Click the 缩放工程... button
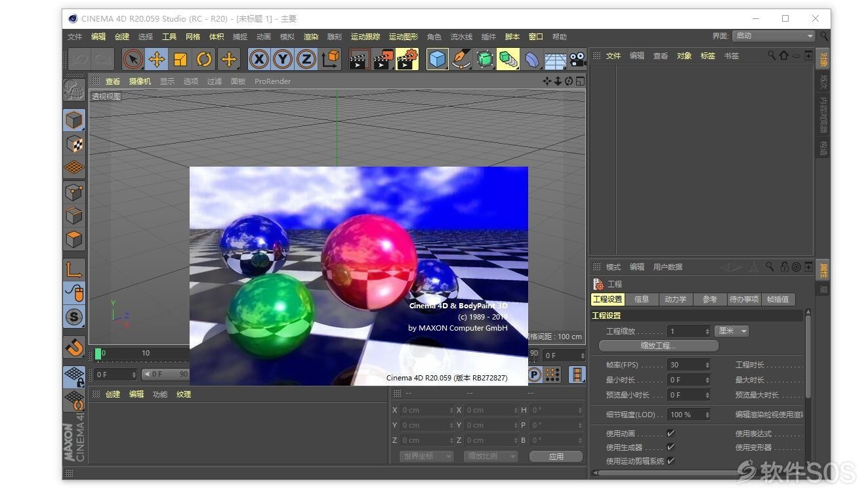Screen dimensions: 868x492 pyautogui.click(x=659, y=346)
